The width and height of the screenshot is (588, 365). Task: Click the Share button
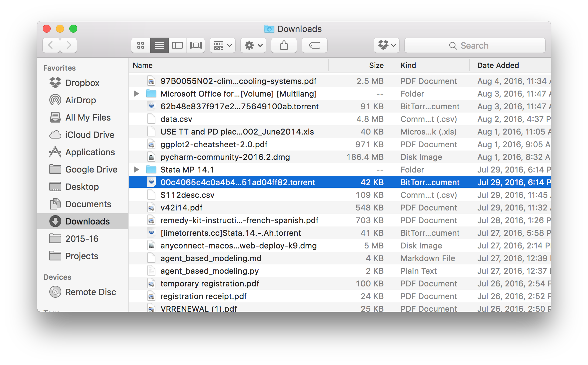pos(284,45)
